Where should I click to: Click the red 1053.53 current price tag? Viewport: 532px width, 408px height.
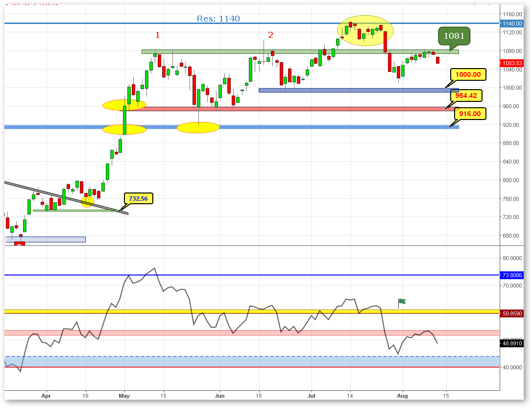pyautogui.click(x=512, y=63)
